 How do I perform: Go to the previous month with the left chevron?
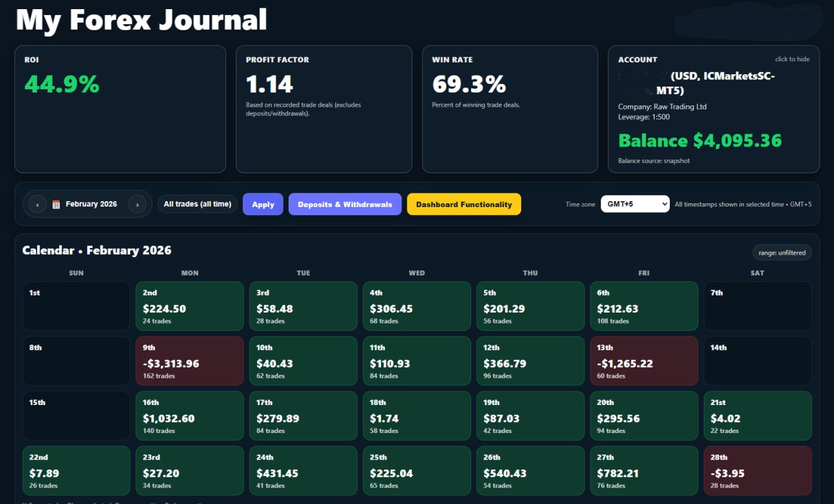pos(37,203)
